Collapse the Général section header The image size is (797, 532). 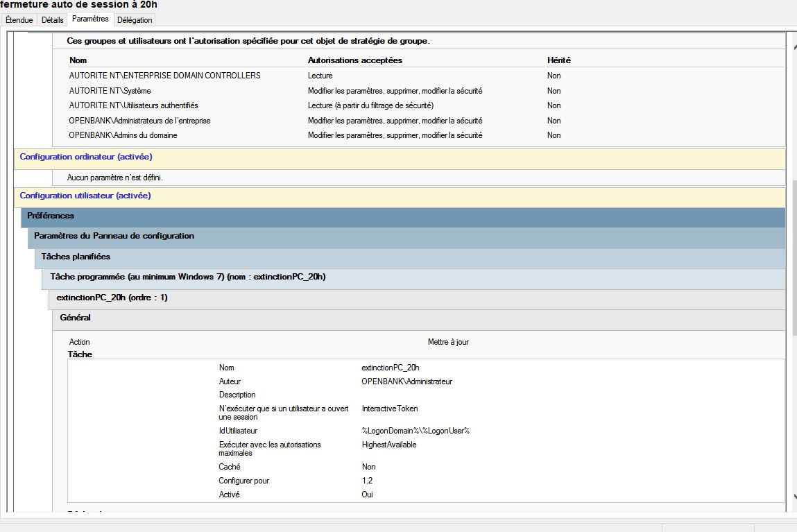point(76,318)
